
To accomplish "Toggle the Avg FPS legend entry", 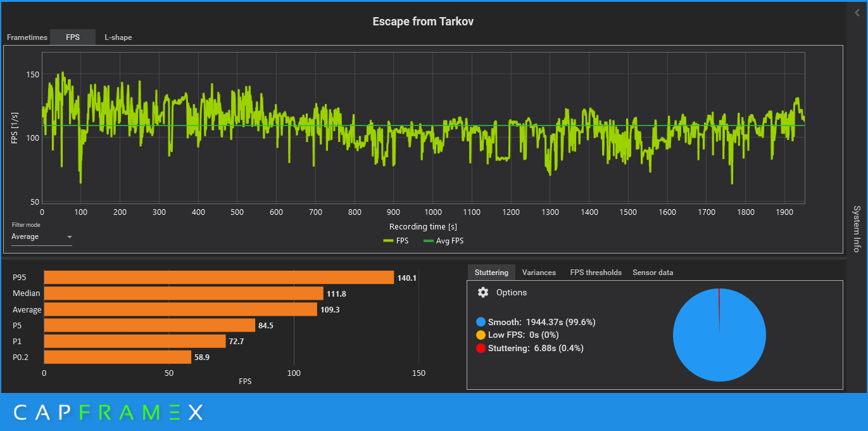I will pos(443,241).
